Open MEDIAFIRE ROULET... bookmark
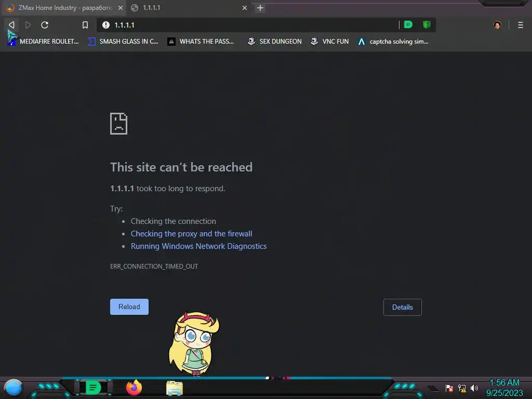 pos(43,42)
